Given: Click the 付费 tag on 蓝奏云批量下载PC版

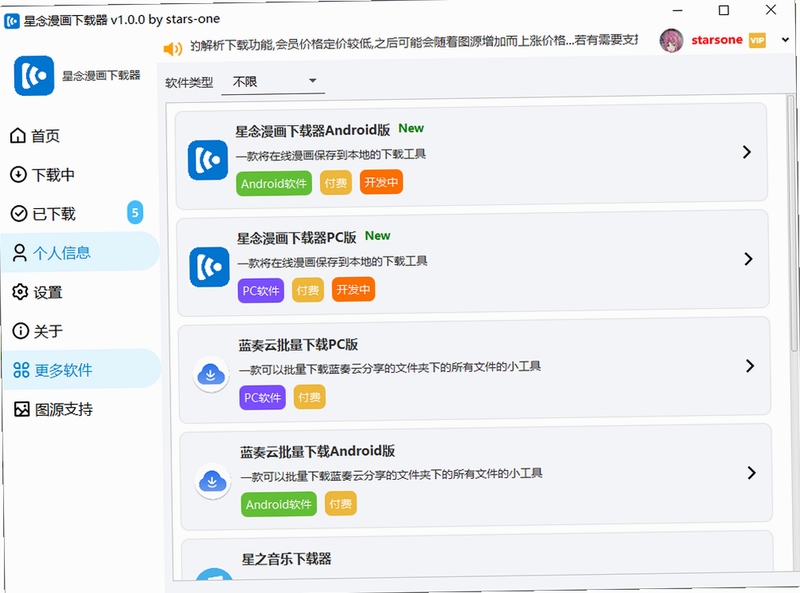Looking at the screenshot, I should [309, 397].
